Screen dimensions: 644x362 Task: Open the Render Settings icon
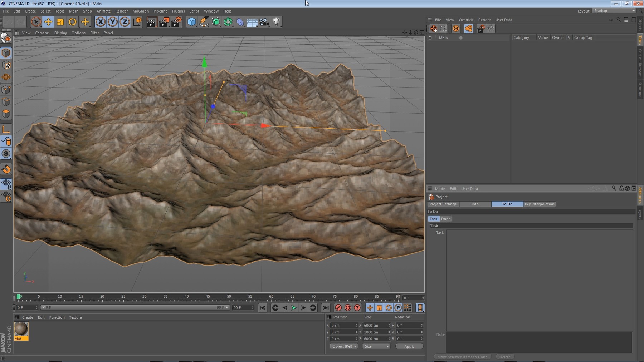point(176,22)
